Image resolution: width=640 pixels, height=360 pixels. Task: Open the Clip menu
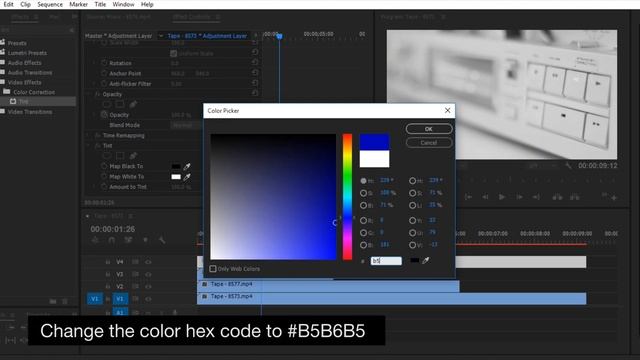coord(25,4)
